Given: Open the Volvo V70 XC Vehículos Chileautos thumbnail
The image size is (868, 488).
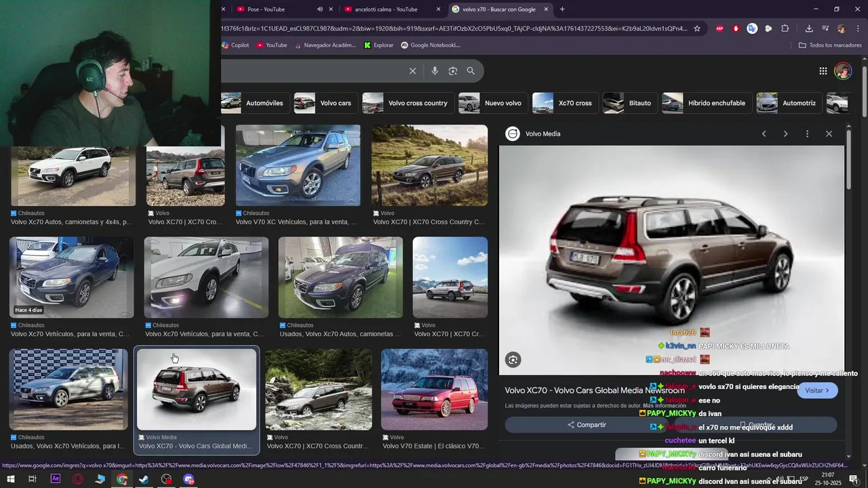Looking at the screenshot, I should [x=298, y=165].
